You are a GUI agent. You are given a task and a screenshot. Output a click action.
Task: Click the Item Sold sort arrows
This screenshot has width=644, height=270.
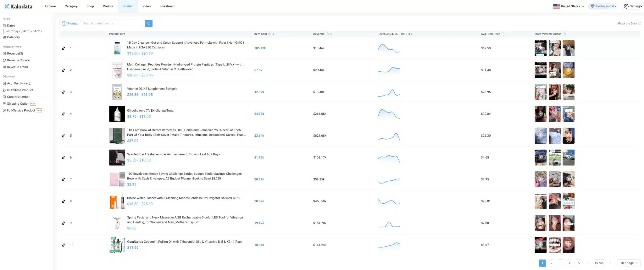pyautogui.click(x=273, y=34)
